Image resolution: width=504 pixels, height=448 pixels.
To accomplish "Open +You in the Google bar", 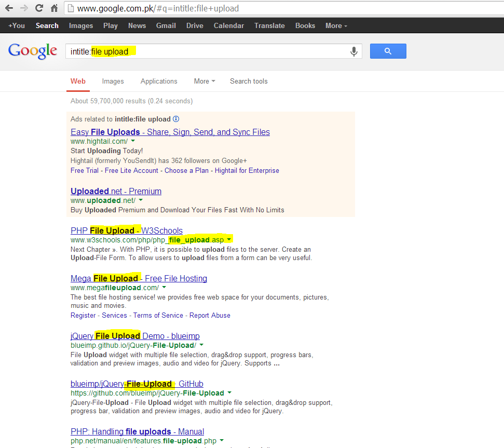I will tap(17, 26).
